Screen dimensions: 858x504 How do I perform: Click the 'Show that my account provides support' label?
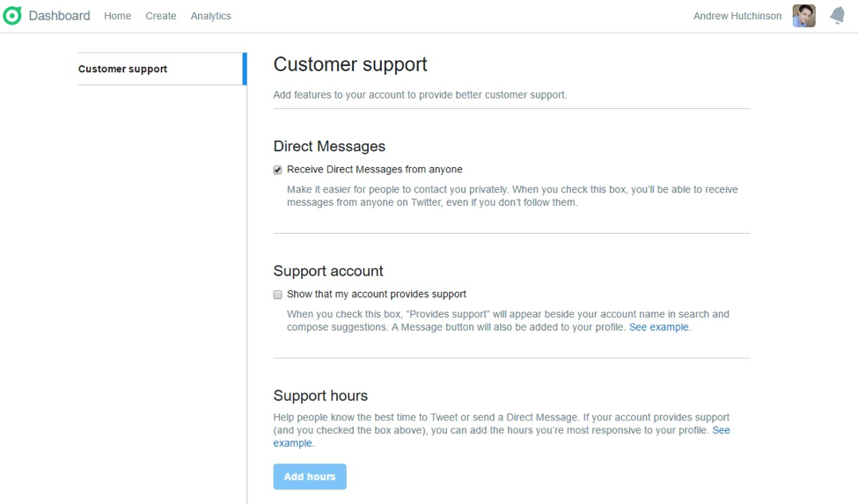(376, 295)
